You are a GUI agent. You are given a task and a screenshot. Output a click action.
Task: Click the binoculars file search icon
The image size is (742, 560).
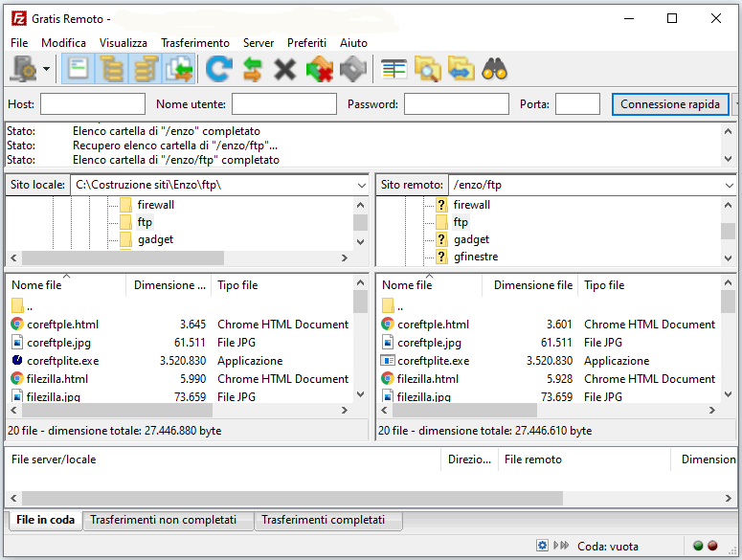coord(495,69)
